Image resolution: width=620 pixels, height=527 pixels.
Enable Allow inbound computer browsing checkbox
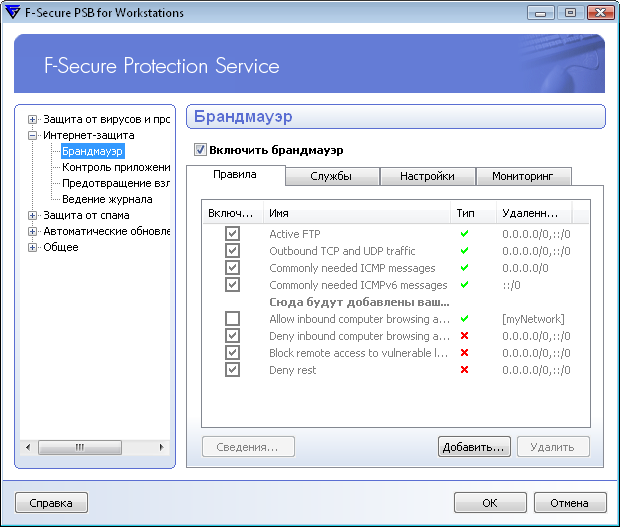[232, 318]
